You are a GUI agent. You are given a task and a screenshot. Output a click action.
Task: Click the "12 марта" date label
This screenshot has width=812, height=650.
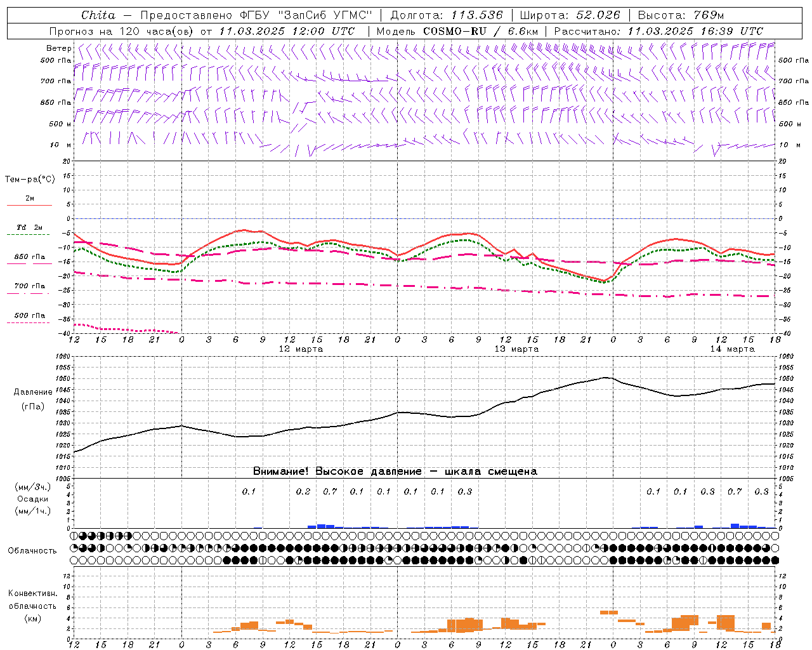[x=301, y=349]
